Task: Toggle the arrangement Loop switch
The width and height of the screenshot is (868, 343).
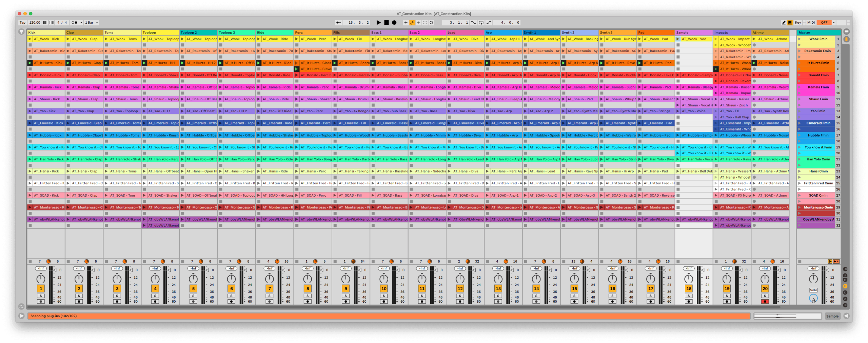Action: [481, 23]
